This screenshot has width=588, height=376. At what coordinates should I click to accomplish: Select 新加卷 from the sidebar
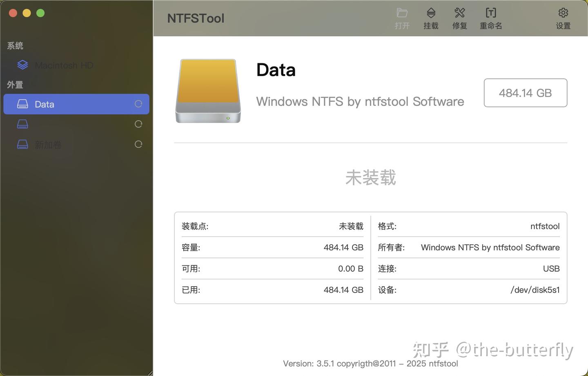pyautogui.click(x=48, y=145)
